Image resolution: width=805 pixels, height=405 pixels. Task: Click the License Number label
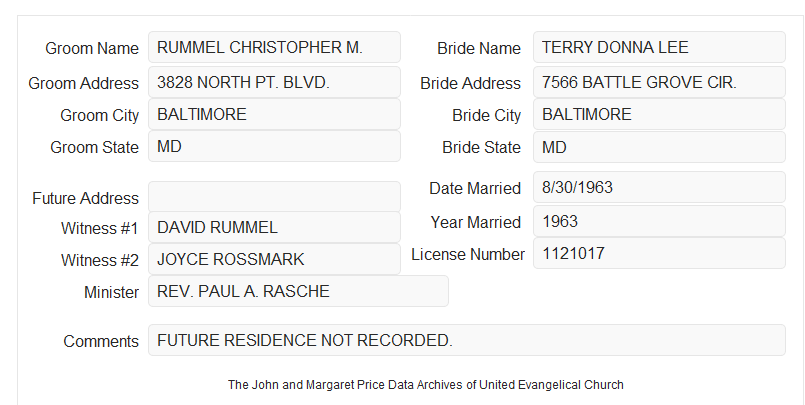tap(468, 254)
